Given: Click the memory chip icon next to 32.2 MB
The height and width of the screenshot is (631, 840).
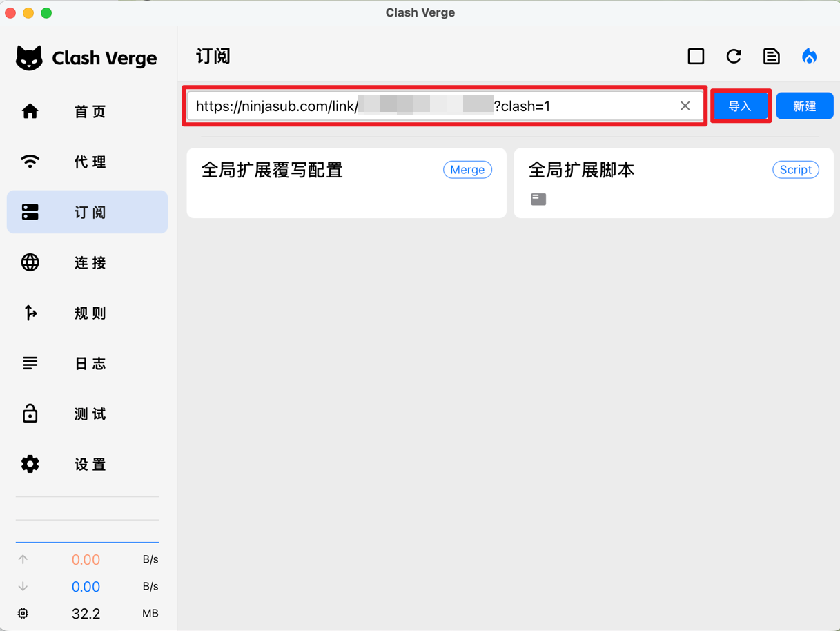Looking at the screenshot, I should (x=23, y=613).
